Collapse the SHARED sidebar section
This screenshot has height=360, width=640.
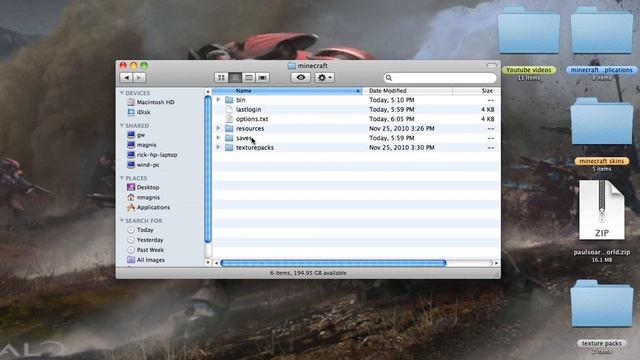click(x=122, y=125)
